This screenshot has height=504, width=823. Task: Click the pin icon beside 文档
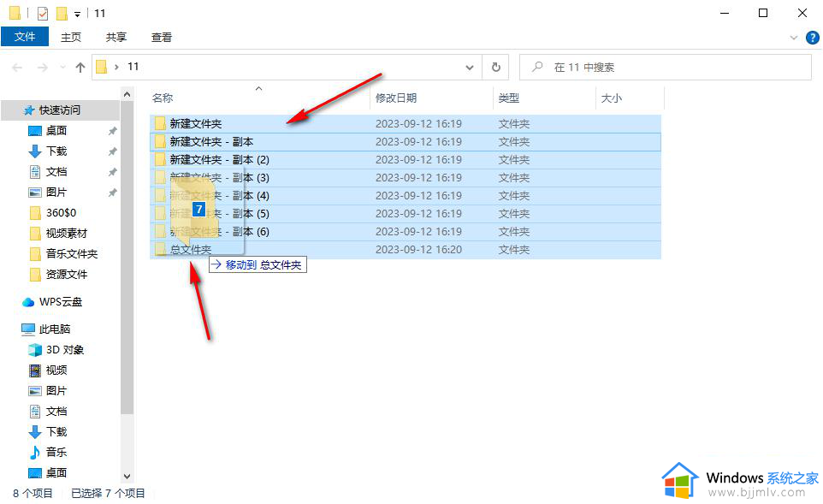click(112, 172)
